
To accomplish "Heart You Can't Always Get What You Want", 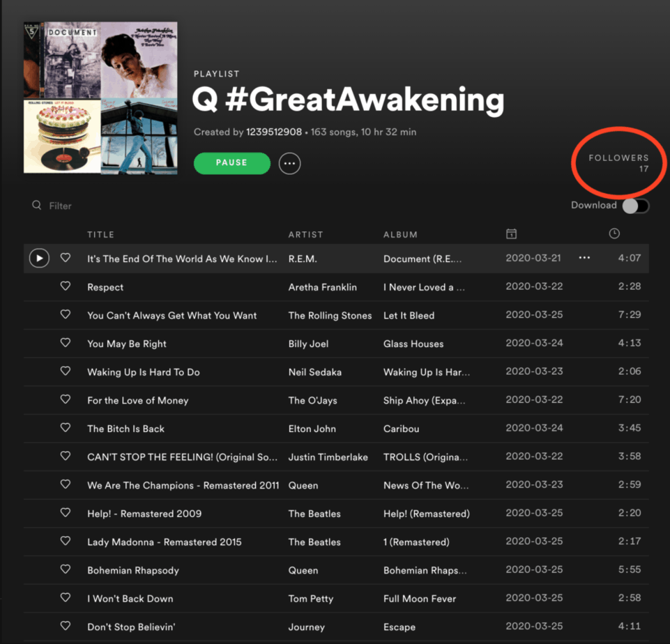I will 66,315.
